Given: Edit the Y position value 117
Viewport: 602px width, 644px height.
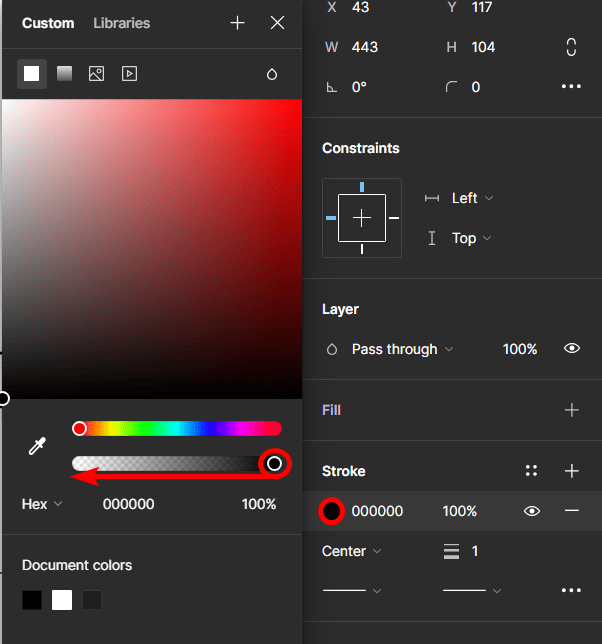Looking at the screenshot, I should pyautogui.click(x=482, y=7).
